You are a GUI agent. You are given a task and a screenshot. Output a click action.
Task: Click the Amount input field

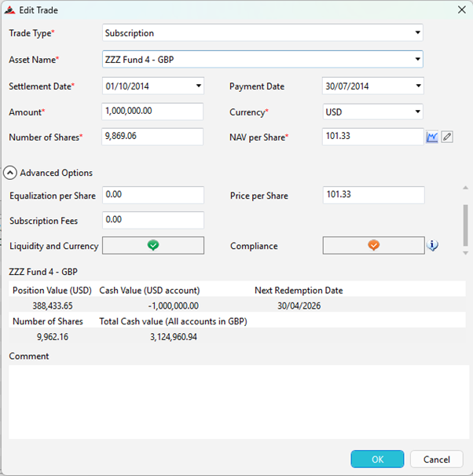(x=152, y=112)
